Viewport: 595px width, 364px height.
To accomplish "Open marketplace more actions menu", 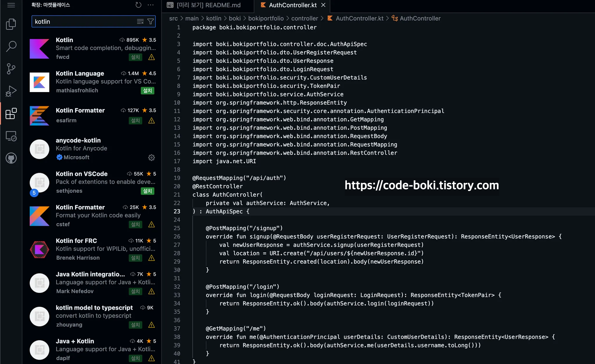I will pyautogui.click(x=150, y=5).
